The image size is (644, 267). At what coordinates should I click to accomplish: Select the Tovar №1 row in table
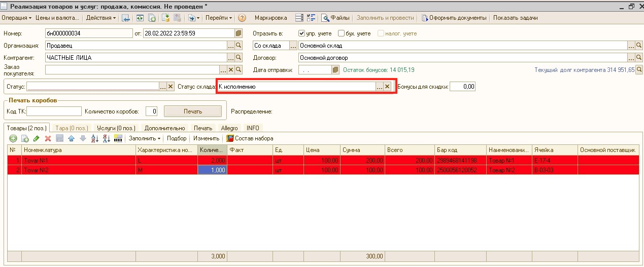point(323,160)
